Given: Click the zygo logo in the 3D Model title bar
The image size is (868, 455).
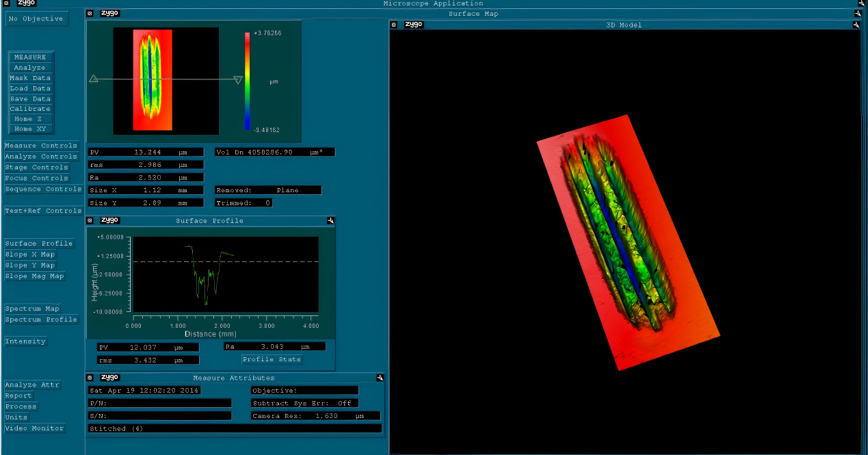Looking at the screenshot, I should coord(413,25).
